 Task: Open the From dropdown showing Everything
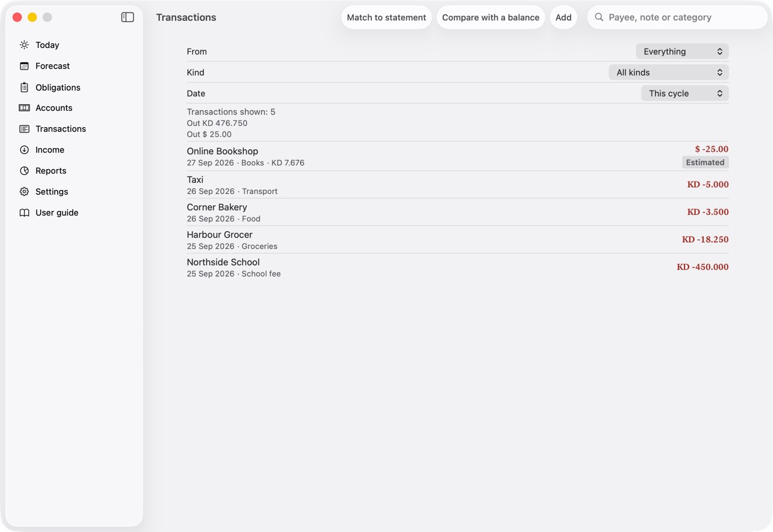point(683,51)
